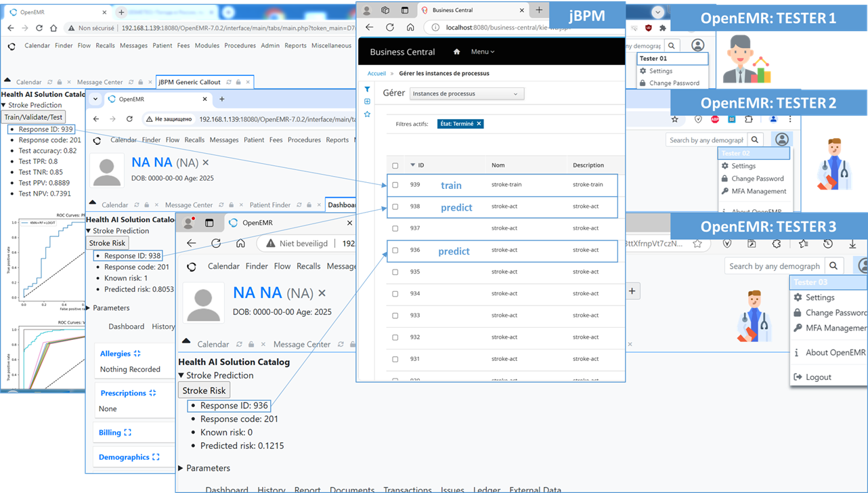This screenshot has width=868, height=493.
Task: Open the user profile icon near Tester 02
Action: click(x=783, y=139)
